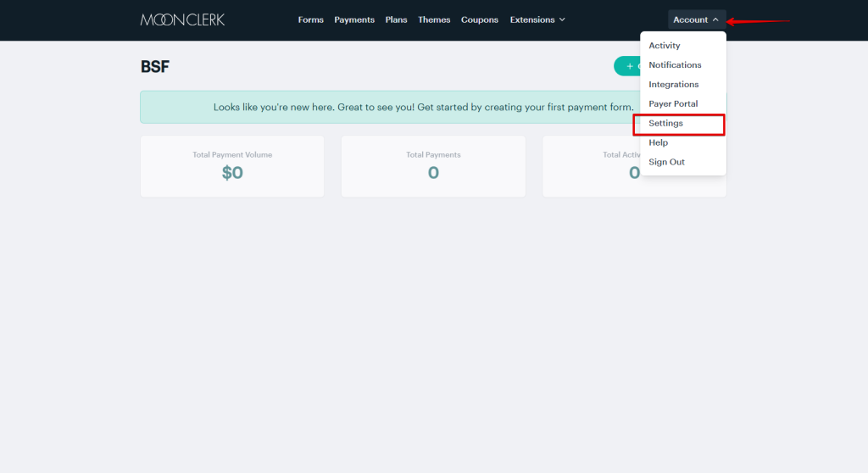The height and width of the screenshot is (473, 868).
Task: Select Settings from the Account menu
Action: coord(666,124)
